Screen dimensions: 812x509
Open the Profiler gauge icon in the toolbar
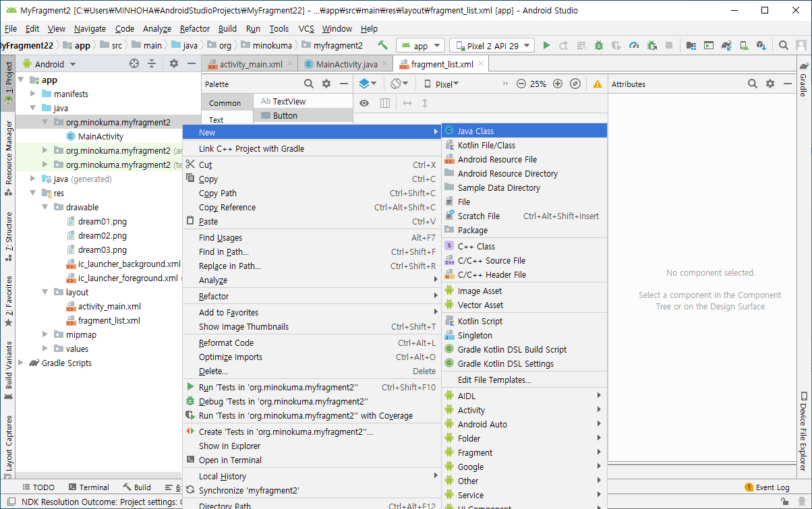coord(634,45)
